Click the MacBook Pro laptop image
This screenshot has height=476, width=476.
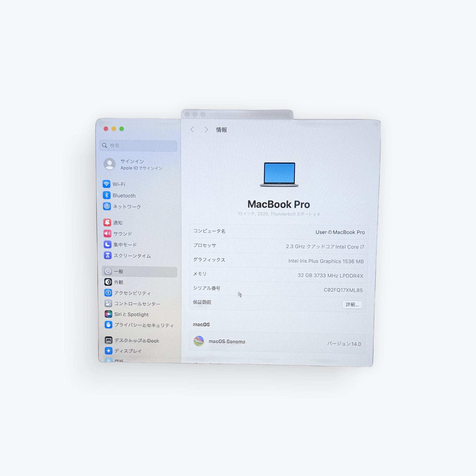[279, 174]
